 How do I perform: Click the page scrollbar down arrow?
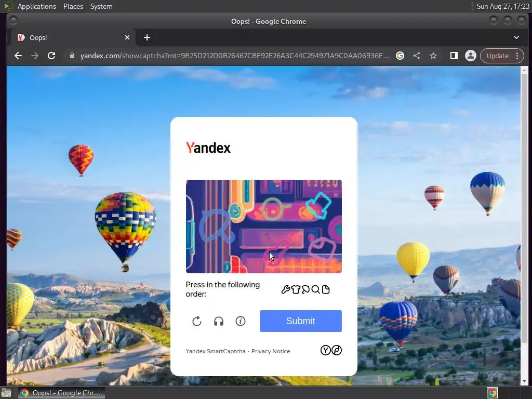(524, 381)
